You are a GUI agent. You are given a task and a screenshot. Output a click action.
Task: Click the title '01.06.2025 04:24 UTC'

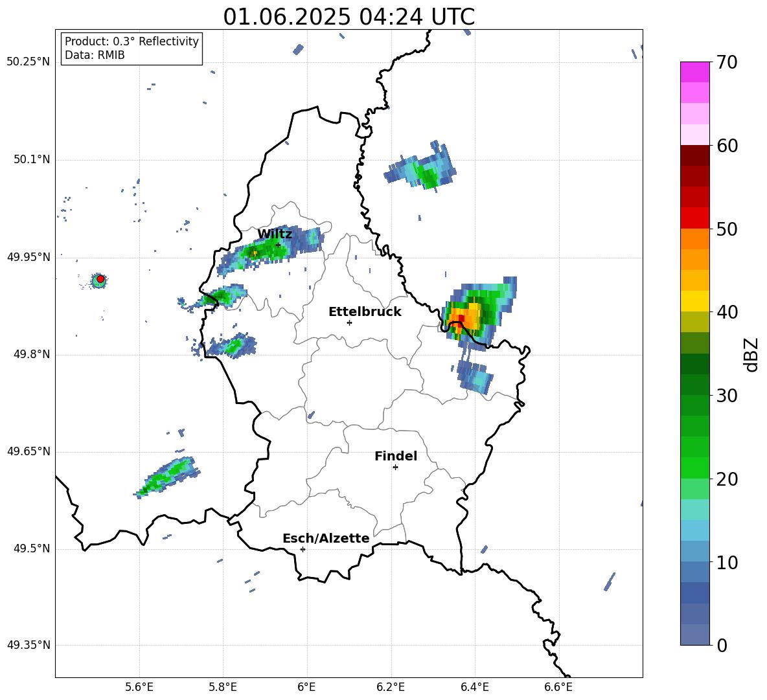click(x=349, y=17)
